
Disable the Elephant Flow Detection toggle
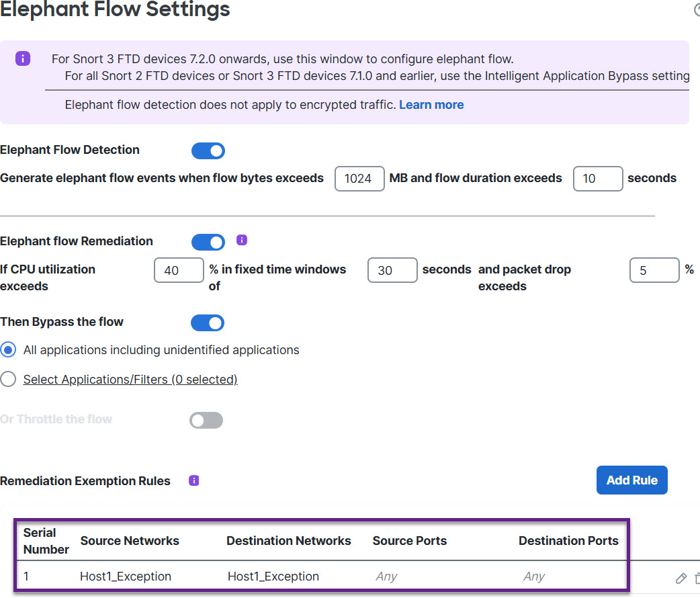click(208, 151)
